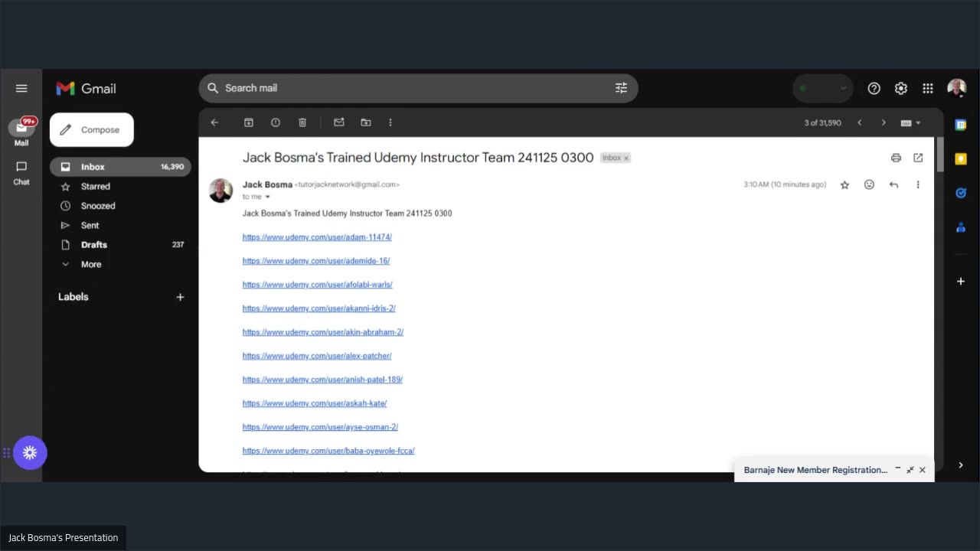This screenshot has height=551, width=980.
Task: Open the ayse-osman-2 Udemy link
Action: 320,427
